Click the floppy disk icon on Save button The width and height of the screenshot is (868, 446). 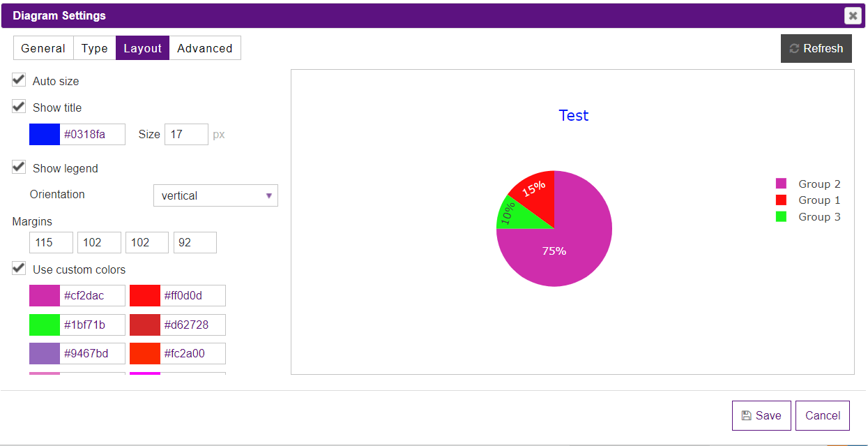(x=747, y=415)
